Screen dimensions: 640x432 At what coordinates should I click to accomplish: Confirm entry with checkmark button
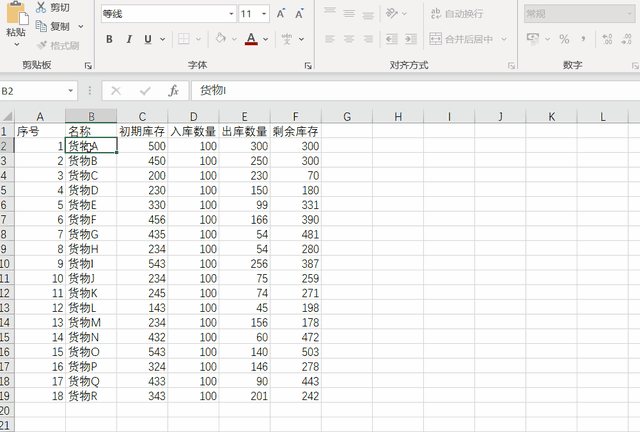(x=145, y=91)
